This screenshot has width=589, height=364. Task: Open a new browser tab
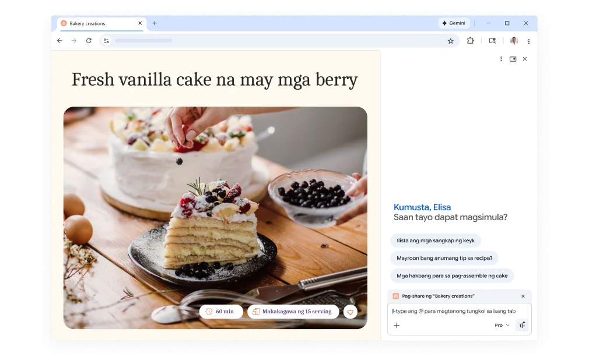click(x=155, y=23)
